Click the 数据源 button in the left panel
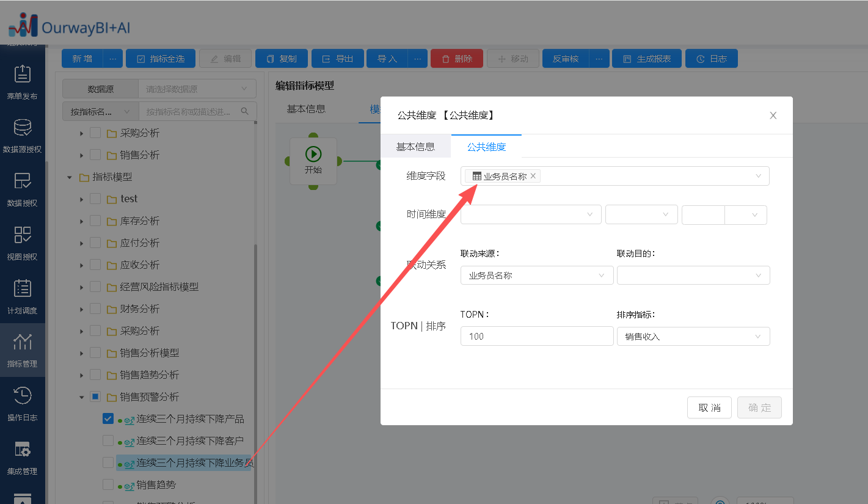 [x=100, y=89]
